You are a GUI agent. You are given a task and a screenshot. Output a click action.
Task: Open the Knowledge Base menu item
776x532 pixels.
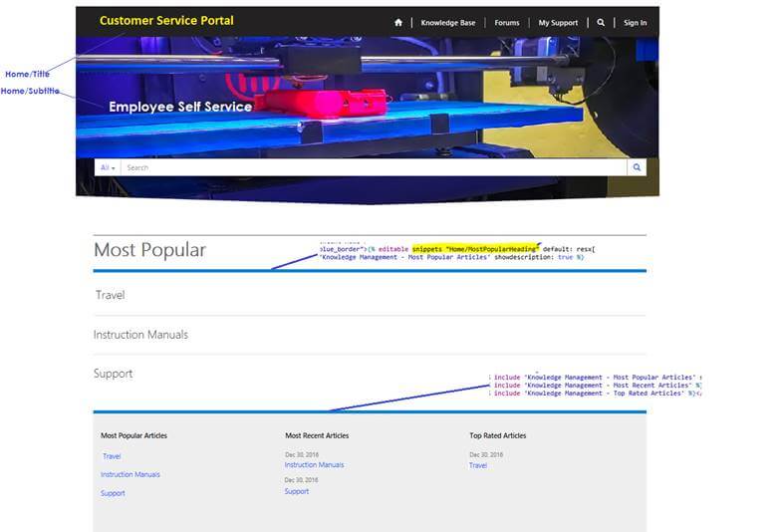tap(448, 22)
